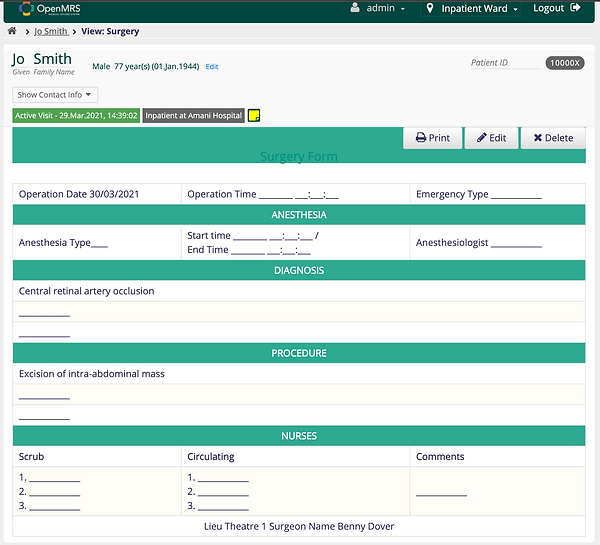This screenshot has width=600, height=545.
Task: Click the Surgery Form title
Action: point(299,157)
